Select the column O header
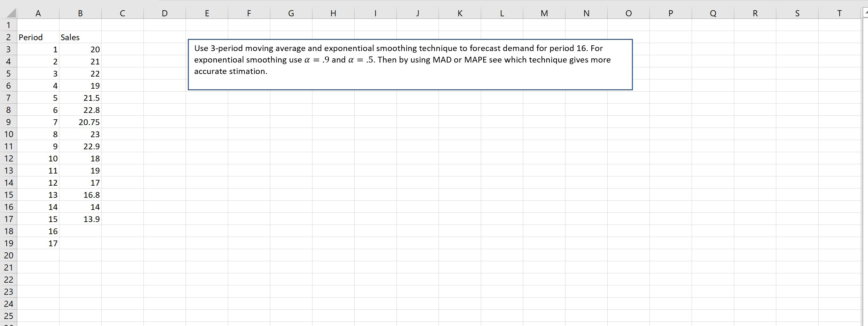Screen dimensions: 868x326 [628, 13]
